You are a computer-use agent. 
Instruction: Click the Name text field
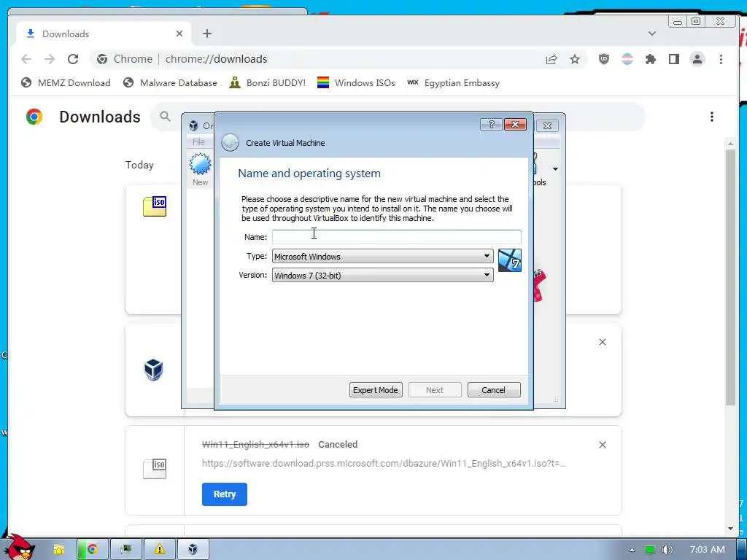pyautogui.click(x=396, y=237)
